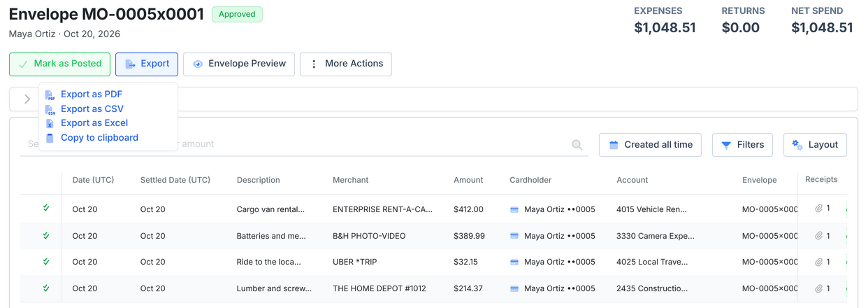Click the green double-check status for Batteries row
Image resolution: width=868 pixels, height=308 pixels.
pyautogui.click(x=46, y=235)
